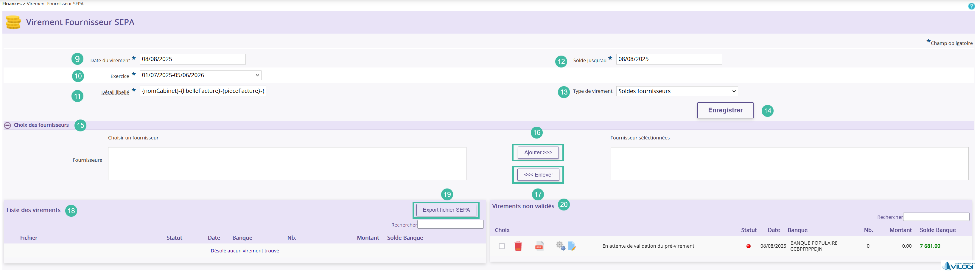The image size is (980, 275).
Task: Open the Exercice dropdown
Action: 200,75
